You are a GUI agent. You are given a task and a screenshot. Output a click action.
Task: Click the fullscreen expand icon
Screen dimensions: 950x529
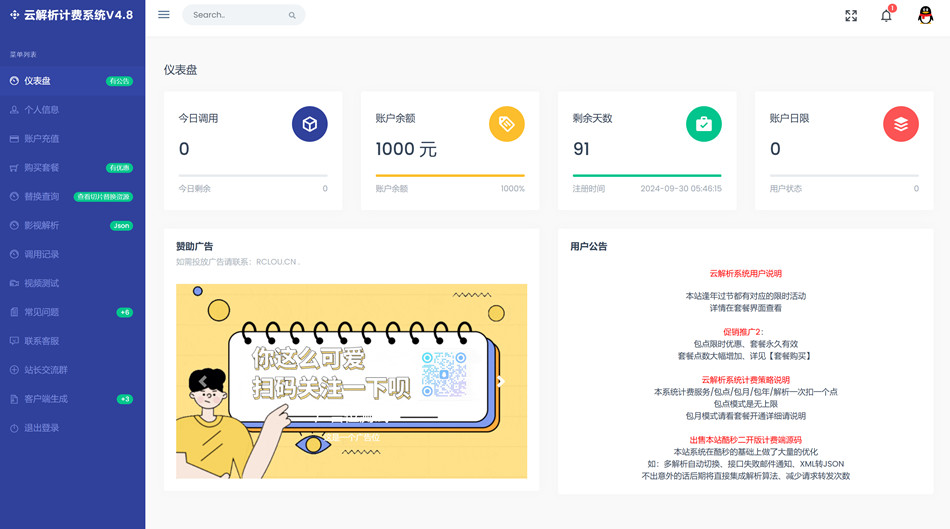[x=851, y=16]
